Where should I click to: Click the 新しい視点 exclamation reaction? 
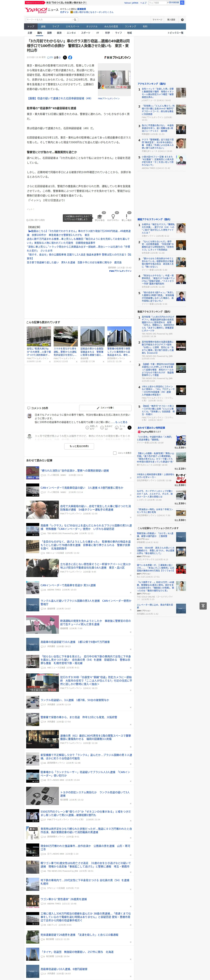127,216
